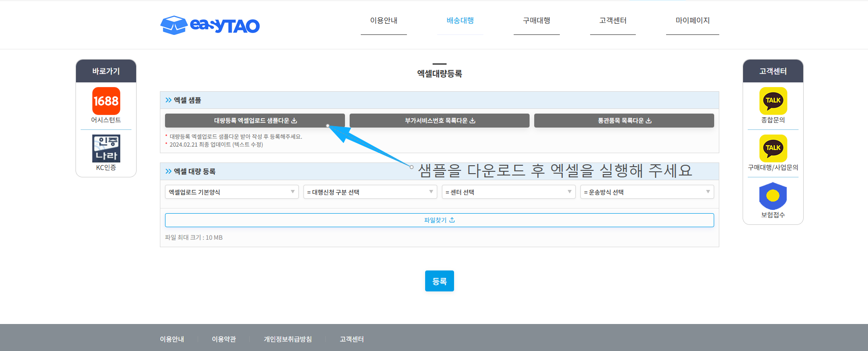Open the KC인증 인증나라 icon
The image size is (868, 351).
(106, 148)
